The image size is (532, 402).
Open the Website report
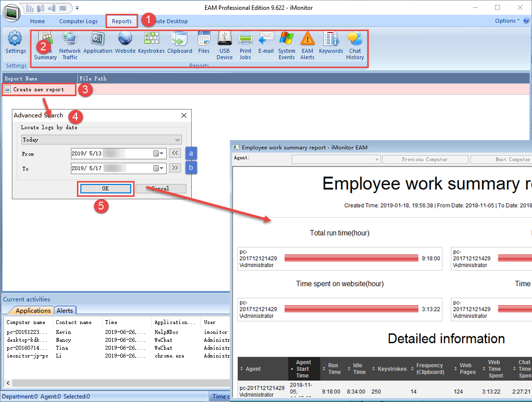(x=125, y=43)
